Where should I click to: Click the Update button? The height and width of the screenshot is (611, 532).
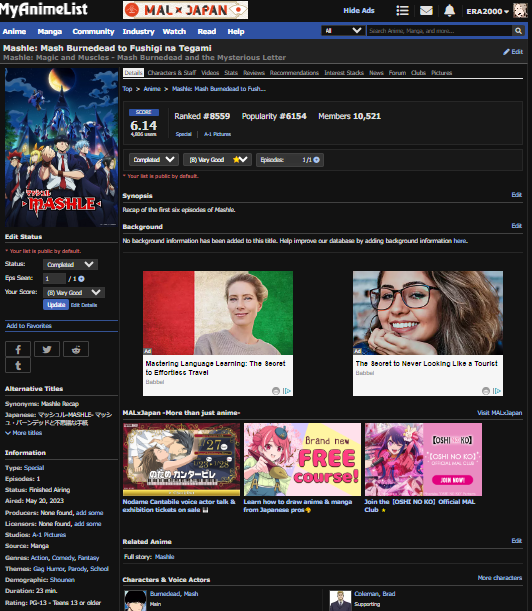pos(56,305)
